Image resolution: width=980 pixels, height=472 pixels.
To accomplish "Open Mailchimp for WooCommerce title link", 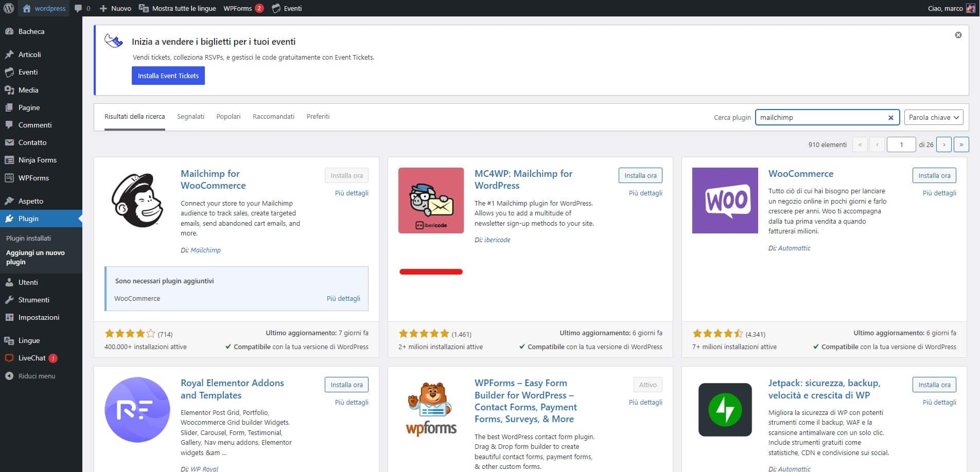I will (213, 179).
